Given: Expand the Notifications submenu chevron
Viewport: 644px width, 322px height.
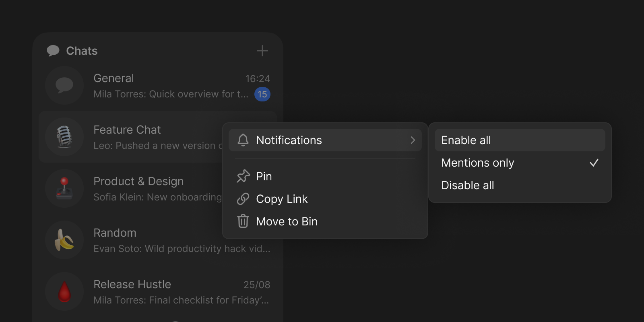Looking at the screenshot, I should point(413,140).
